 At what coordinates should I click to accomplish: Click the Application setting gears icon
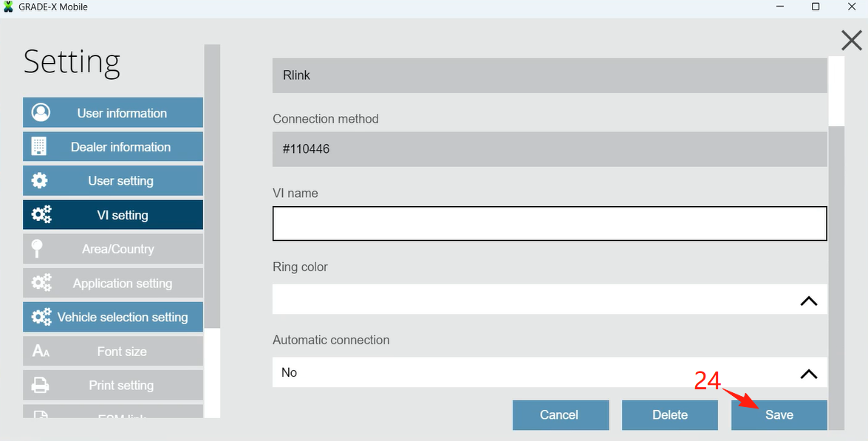(41, 283)
